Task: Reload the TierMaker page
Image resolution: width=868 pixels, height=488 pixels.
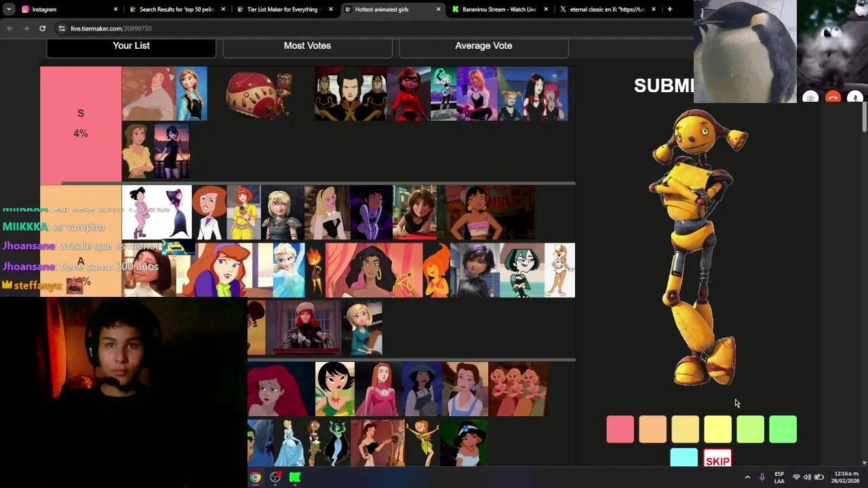Action: [x=42, y=28]
